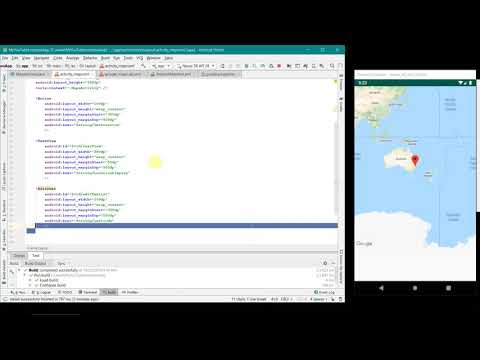The image size is (480, 360).
Task: Open the Build menu
Action: pos(105,58)
